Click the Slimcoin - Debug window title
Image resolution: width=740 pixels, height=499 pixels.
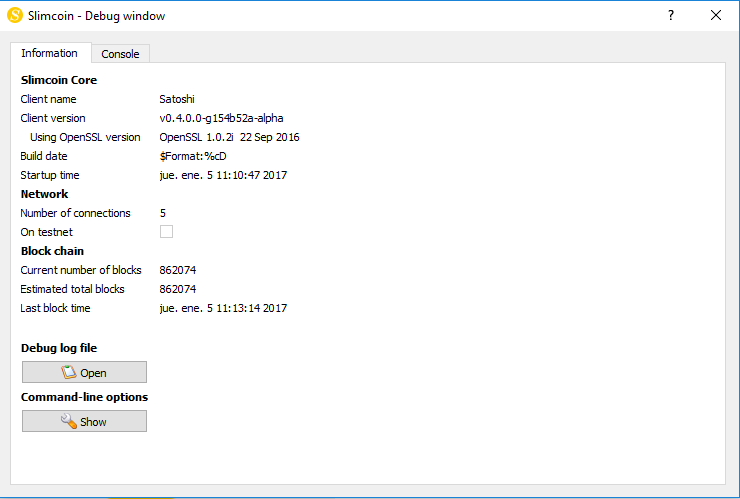(x=96, y=16)
